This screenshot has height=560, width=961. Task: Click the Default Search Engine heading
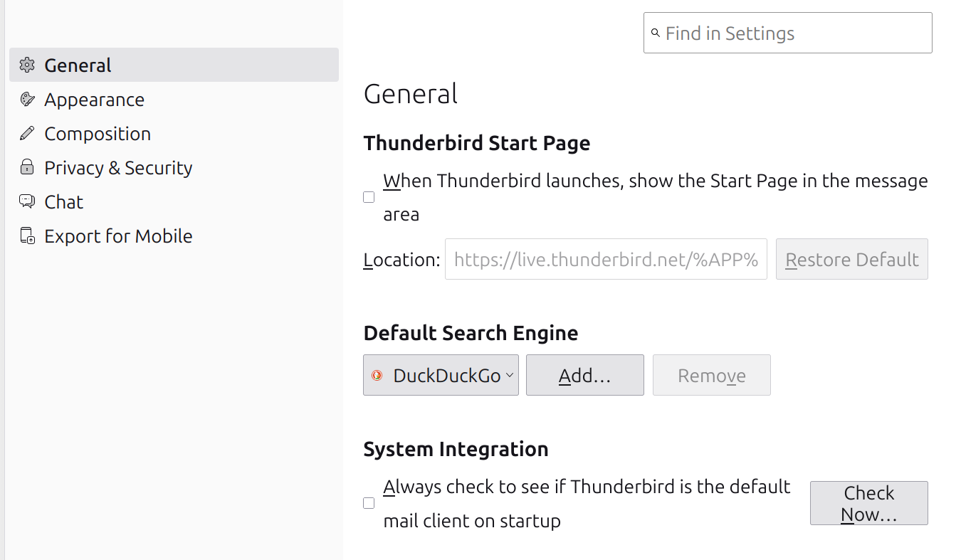[x=471, y=333]
